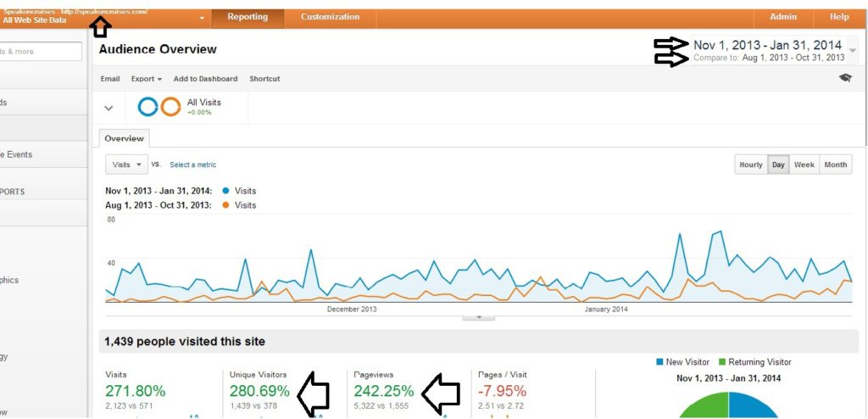Click the Unique Visitors 280.69% value
Viewport: 868px width, 419px height.
(x=259, y=391)
